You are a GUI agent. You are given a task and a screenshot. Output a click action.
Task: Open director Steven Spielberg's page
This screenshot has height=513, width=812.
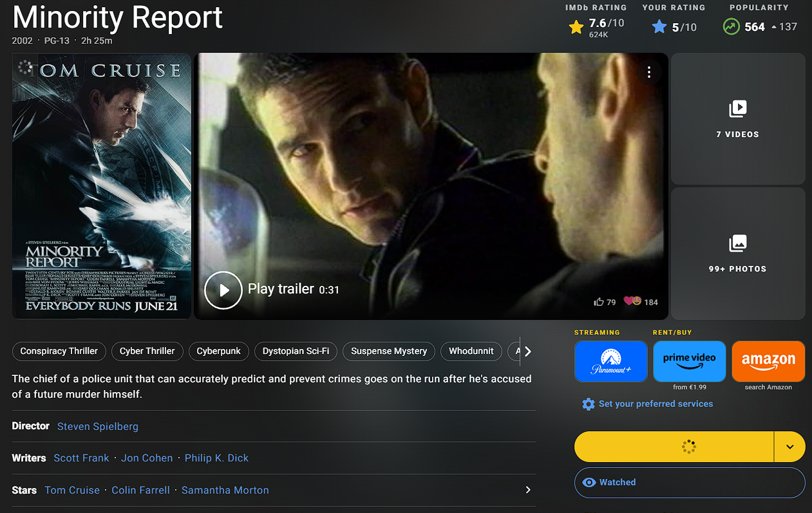(x=98, y=426)
